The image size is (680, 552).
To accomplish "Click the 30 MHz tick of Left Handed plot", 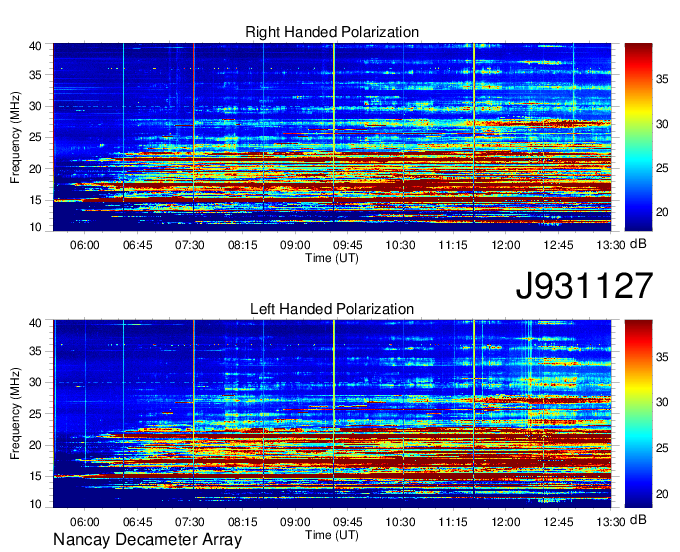I will pyautogui.click(x=35, y=382).
